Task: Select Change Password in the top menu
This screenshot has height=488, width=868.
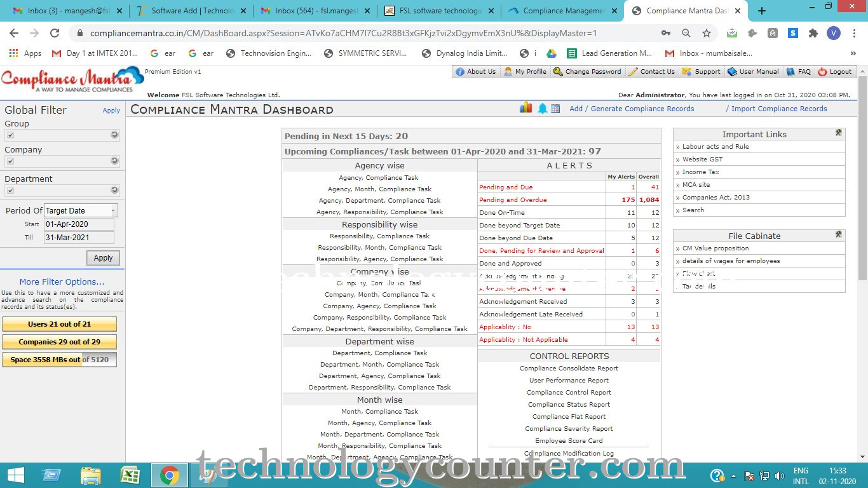Action: click(587, 72)
